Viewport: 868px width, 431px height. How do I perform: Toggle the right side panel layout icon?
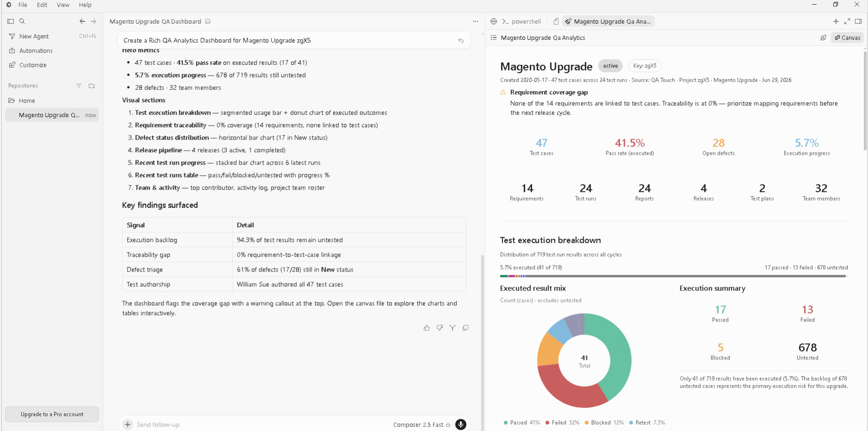click(x=858, y=21)
